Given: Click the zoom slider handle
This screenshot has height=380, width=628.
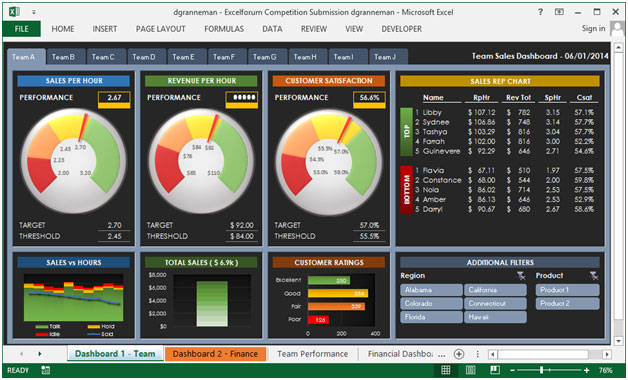Looking at the screenshot, I should tap(542, 370).
